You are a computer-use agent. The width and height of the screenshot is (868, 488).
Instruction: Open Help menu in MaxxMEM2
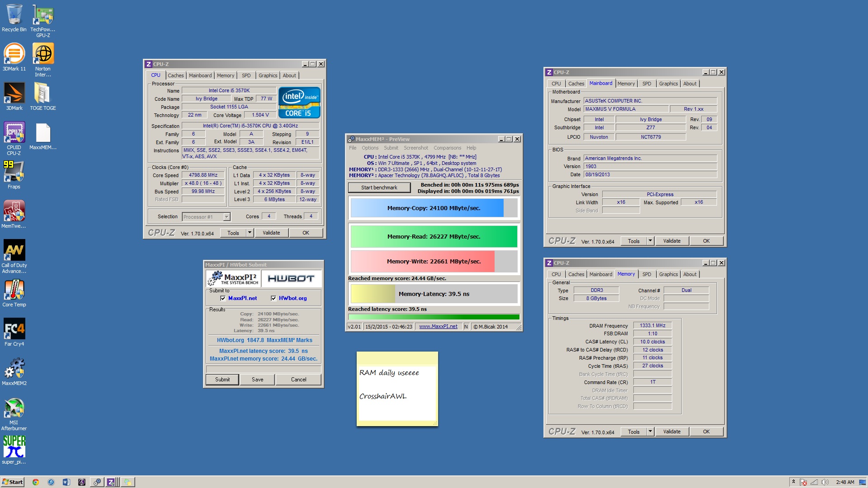471,148
